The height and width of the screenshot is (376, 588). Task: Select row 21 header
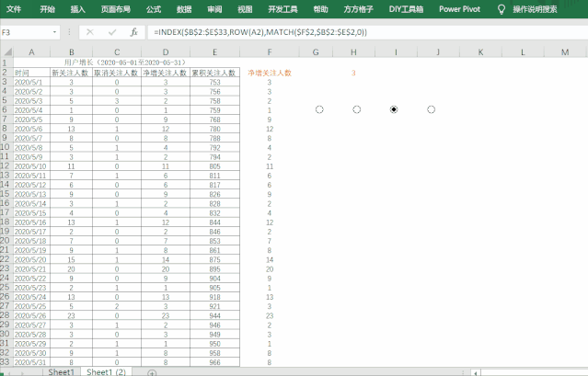(5, 250)
